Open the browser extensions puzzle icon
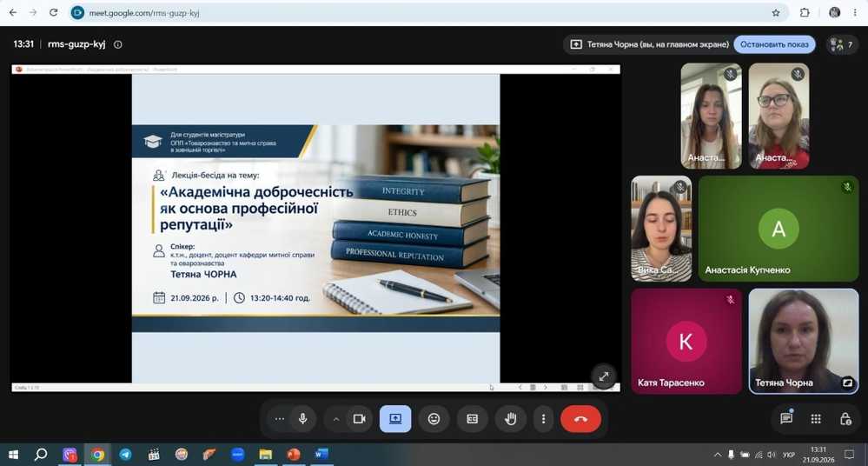This screenshot has width=868, height=466. click(x=805, y=13)
